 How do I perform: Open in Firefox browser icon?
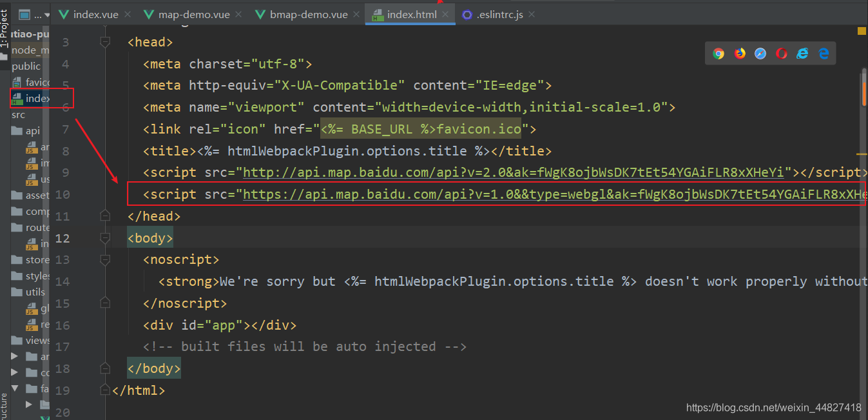[x=740, y=54]
